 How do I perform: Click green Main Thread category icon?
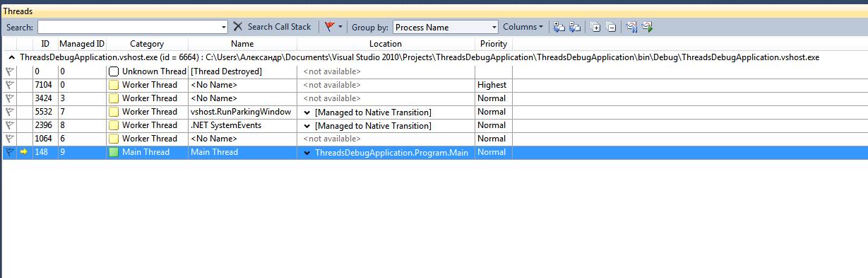click(x=114, y=152)
